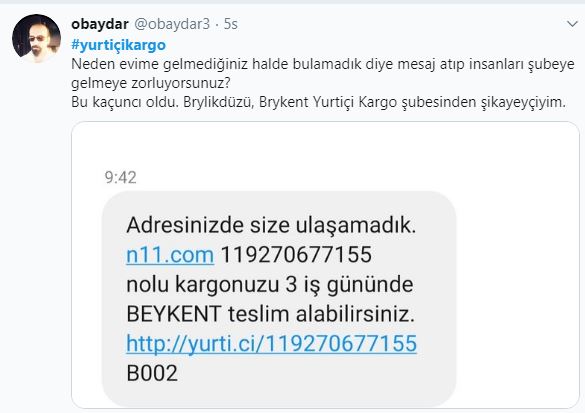Expand the tweet options chevron
585x413 pixels.
pyautogui.click(x=572, y=24)
